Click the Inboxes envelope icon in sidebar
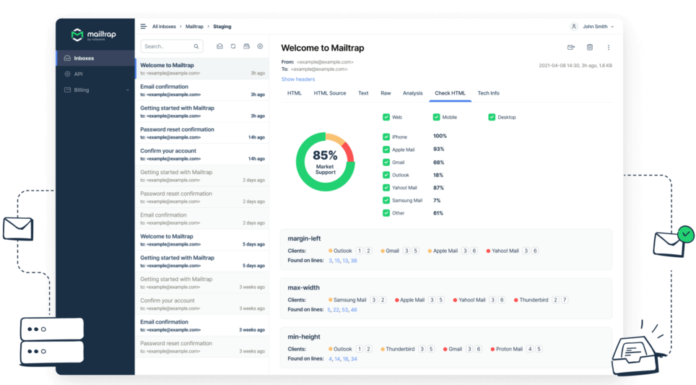Image resolution: width=696 pixels, height=385 pixels. coord(67,58)
